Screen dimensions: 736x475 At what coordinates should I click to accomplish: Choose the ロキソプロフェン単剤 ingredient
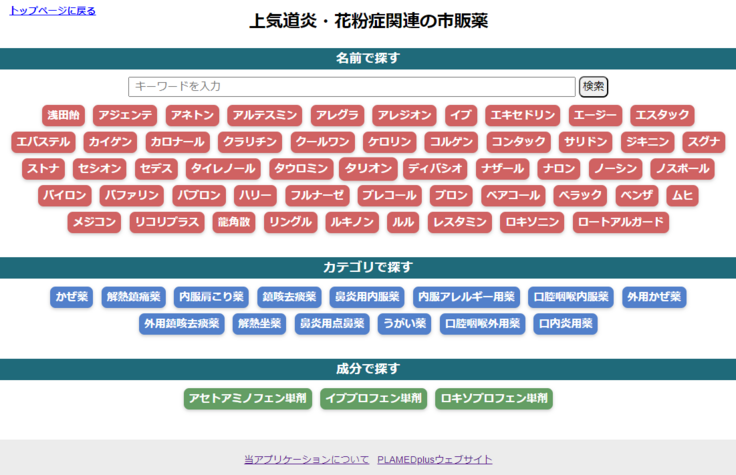[494, 399]
